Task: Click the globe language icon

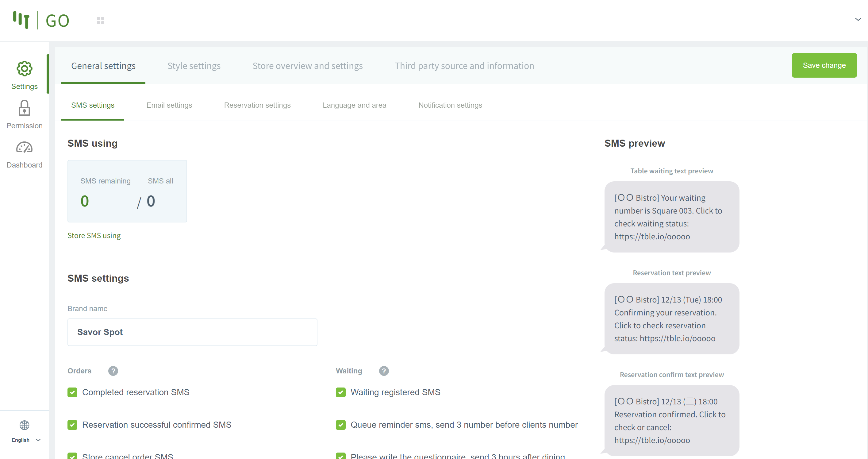Action: tap(24, 425)
